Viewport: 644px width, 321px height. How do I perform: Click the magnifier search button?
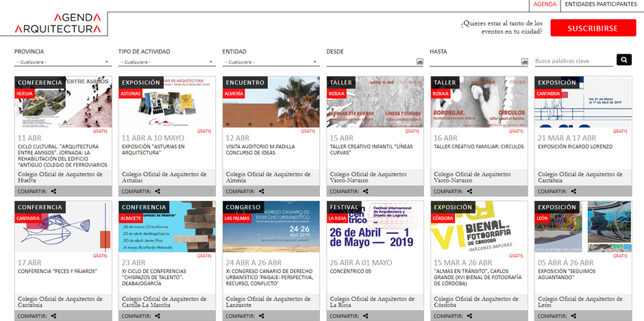click(624, 60)
